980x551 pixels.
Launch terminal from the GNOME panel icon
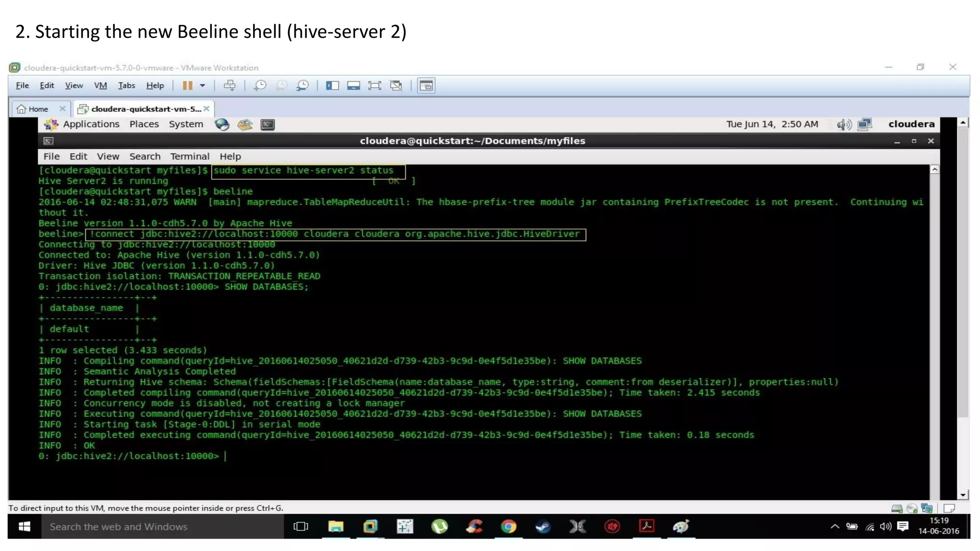point(267,125)
